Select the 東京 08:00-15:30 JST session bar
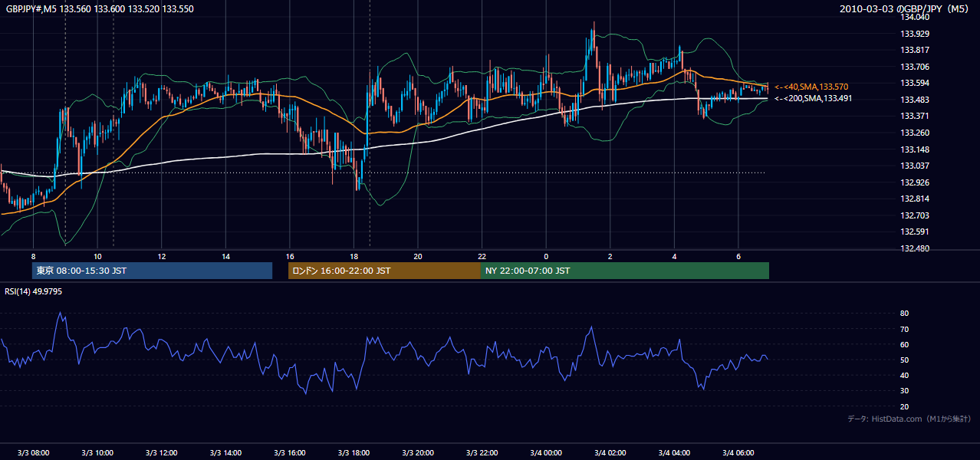This screenshot has height=460, width=980. point(152,271)
